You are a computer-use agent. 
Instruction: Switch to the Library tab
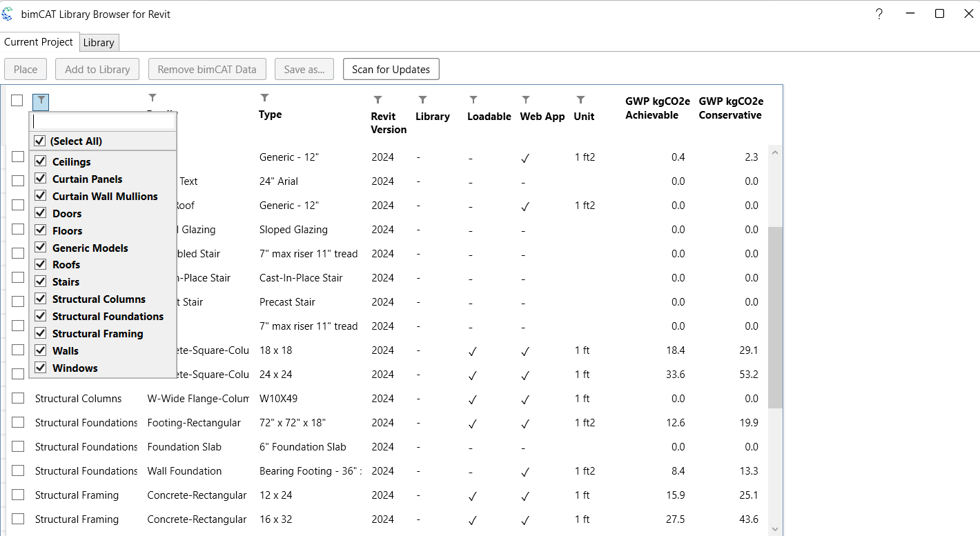tap(99, 43)
